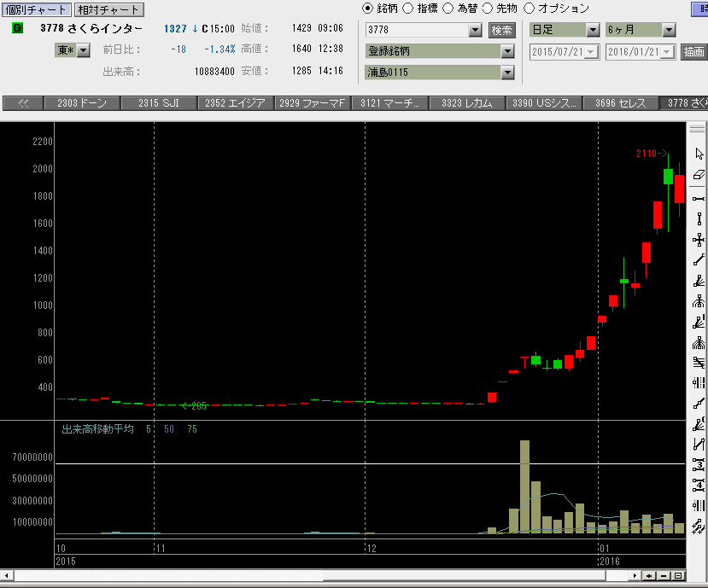
Task: Zoom out chart with minus button
Action: point(664,575)
